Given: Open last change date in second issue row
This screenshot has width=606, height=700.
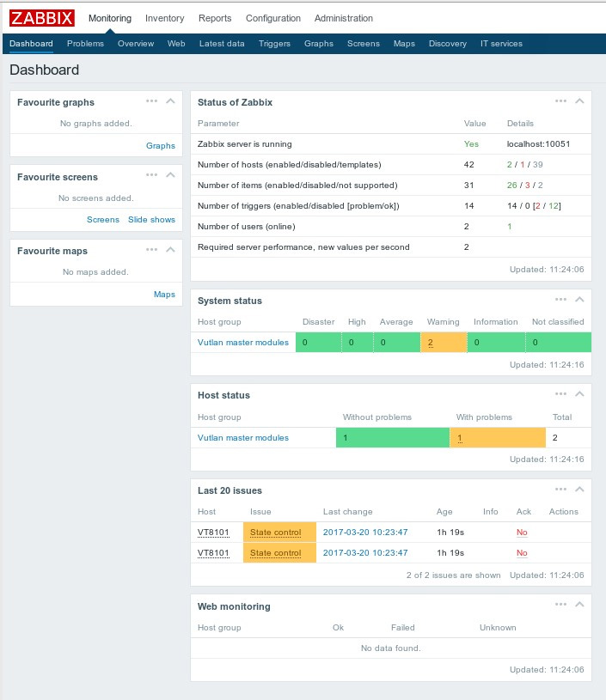Looking at the screenshot, I should click(365, 552).
